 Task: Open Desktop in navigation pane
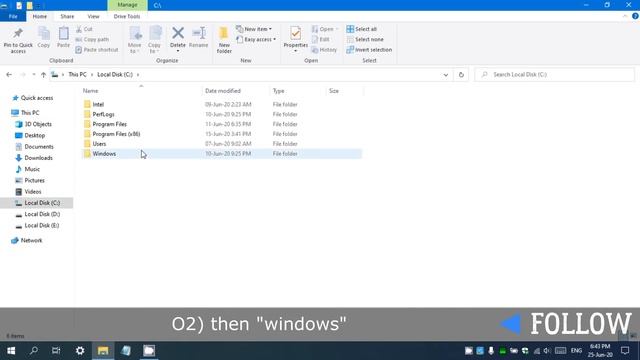pyautogui.click(x=34, y=136)
